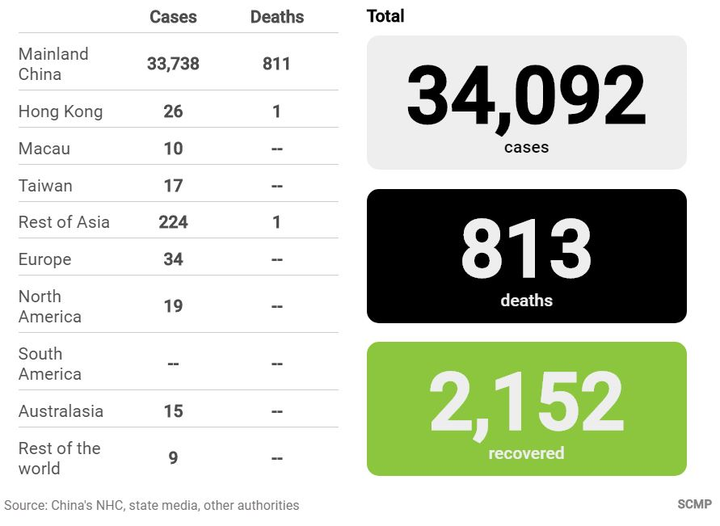Select the South America row label

click(x=50, y=363)
